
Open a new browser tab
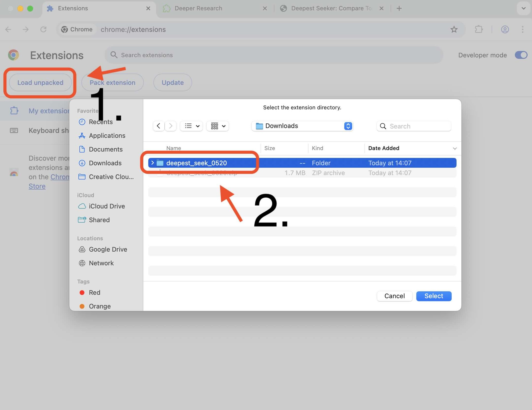click(x=399, y=9)
